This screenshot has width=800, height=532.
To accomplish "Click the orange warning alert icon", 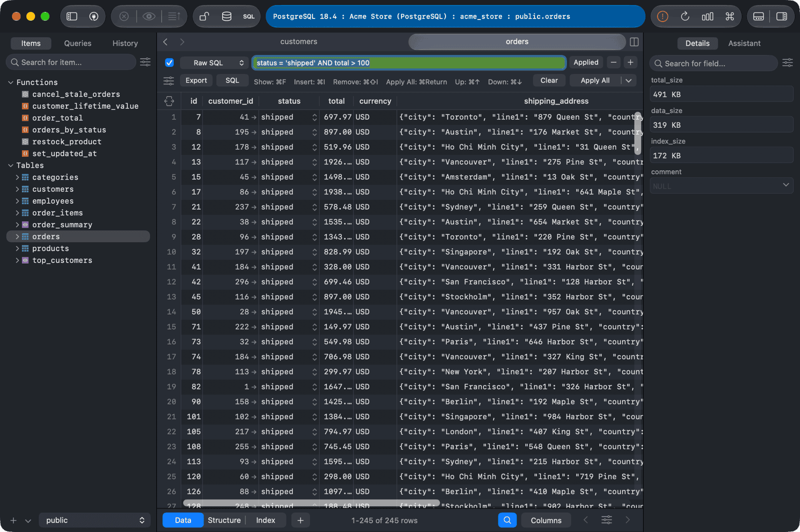I will [x=662, y=16].
